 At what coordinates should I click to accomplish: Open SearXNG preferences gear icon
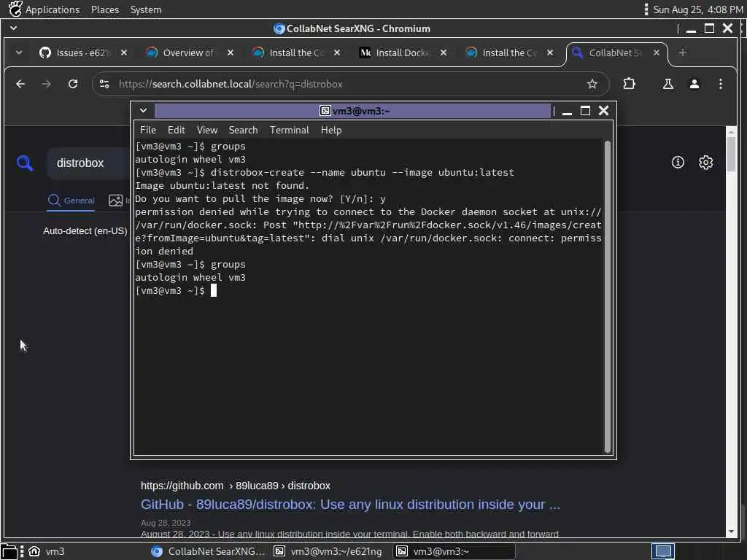point(705,163)
